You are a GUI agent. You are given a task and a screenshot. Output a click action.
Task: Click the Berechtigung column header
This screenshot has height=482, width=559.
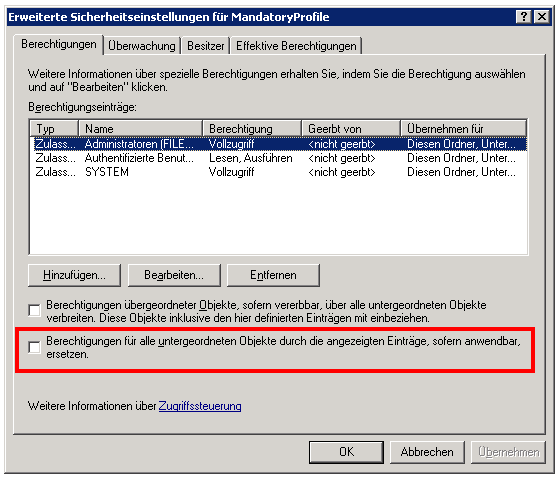coord(252,128)
